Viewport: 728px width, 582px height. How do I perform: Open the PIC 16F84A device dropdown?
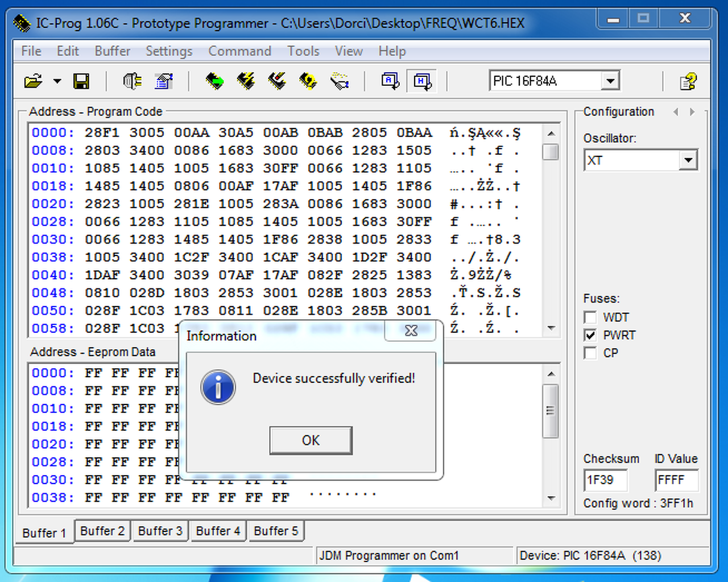pos(610,81)
